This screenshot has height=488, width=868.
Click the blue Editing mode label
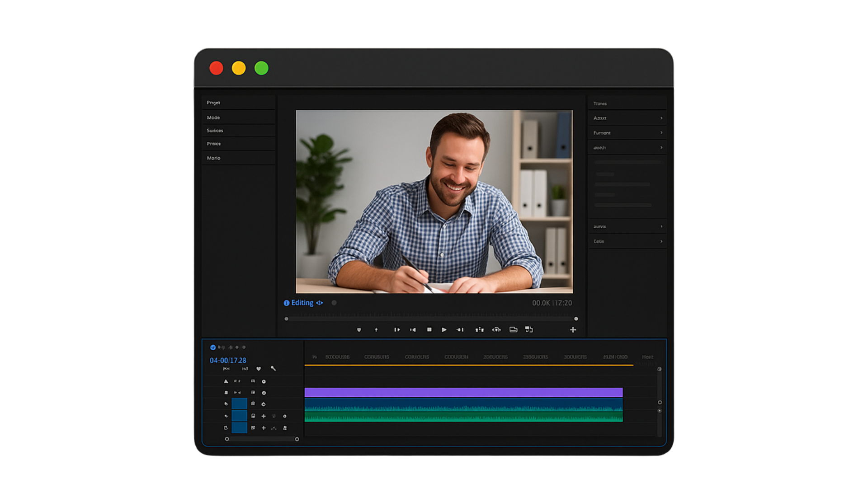point(302,303)
